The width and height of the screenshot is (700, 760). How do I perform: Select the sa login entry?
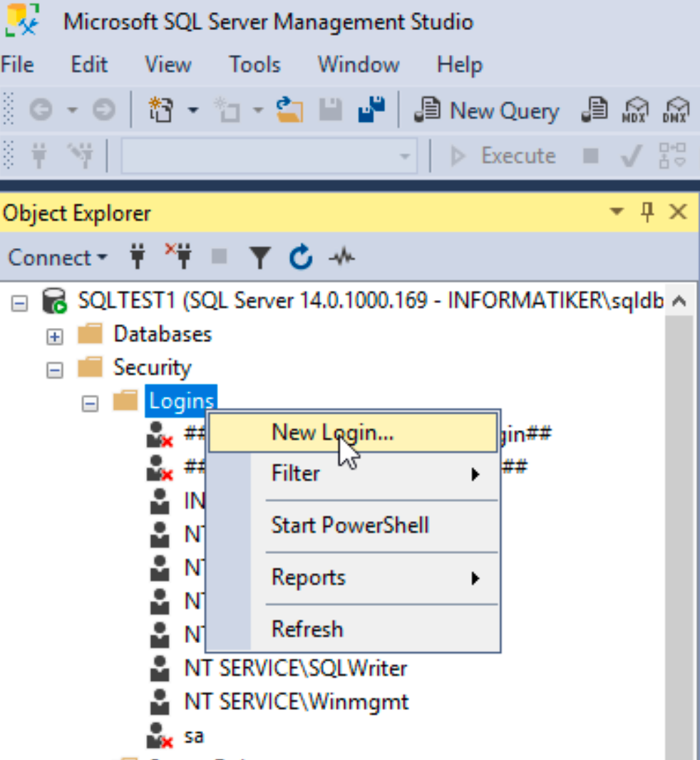(194, 736)
